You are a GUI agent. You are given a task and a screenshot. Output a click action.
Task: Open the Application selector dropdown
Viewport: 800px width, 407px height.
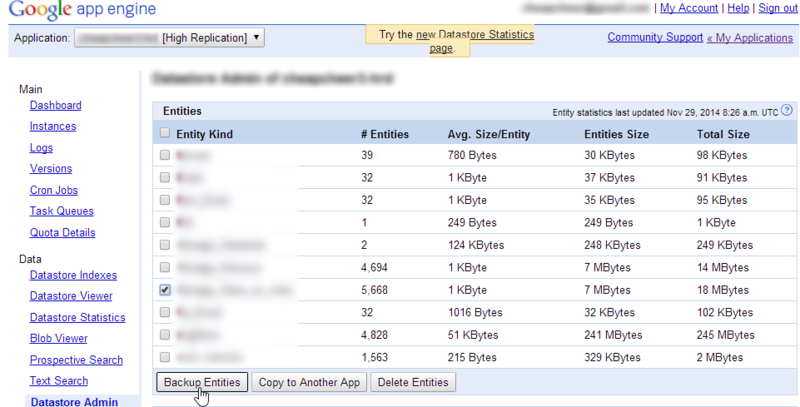click(x=169, y=38)
